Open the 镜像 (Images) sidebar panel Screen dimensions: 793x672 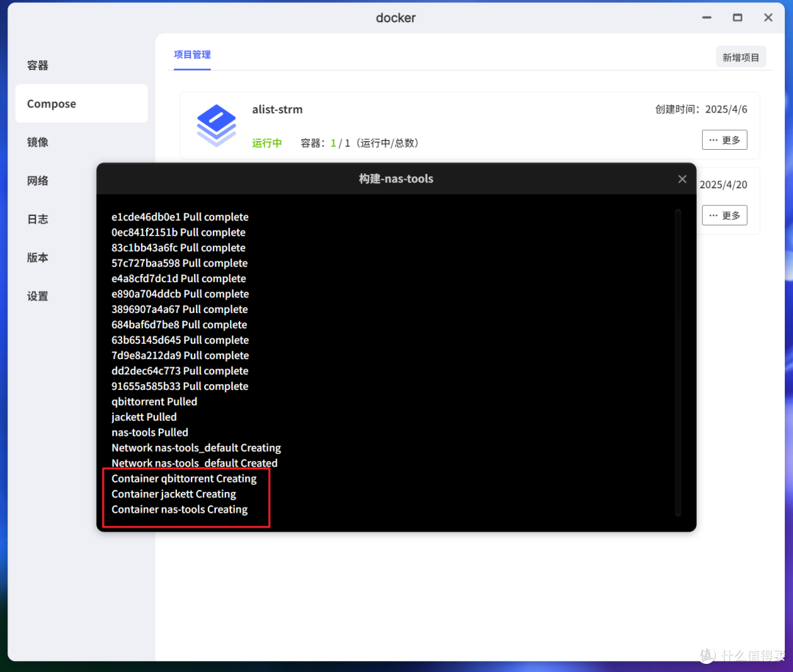click(x=37, y=142)
